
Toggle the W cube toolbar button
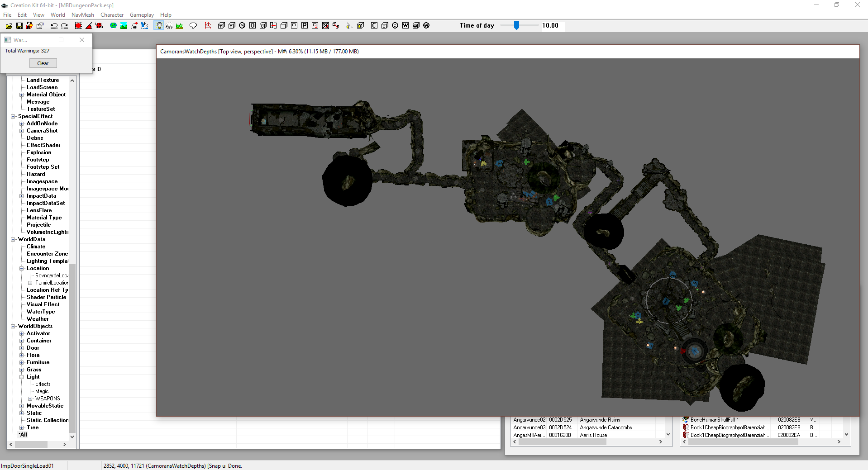[416, 26]
